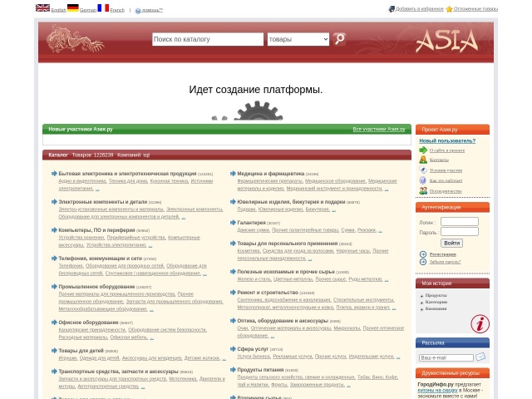Expand more subcategories under 'Сфера услуг'
The width and height of the screenshot is (532, 399).
pyautogui.click(x=398, y=357)
